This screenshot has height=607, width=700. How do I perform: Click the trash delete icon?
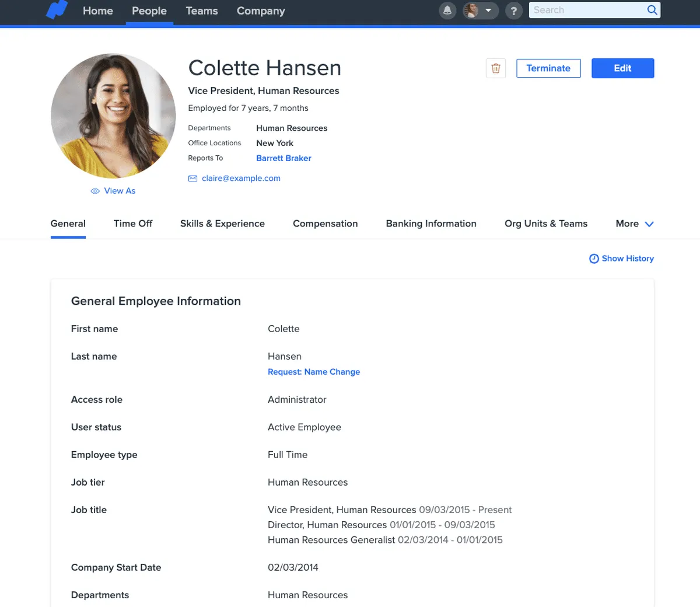point(496,68)
